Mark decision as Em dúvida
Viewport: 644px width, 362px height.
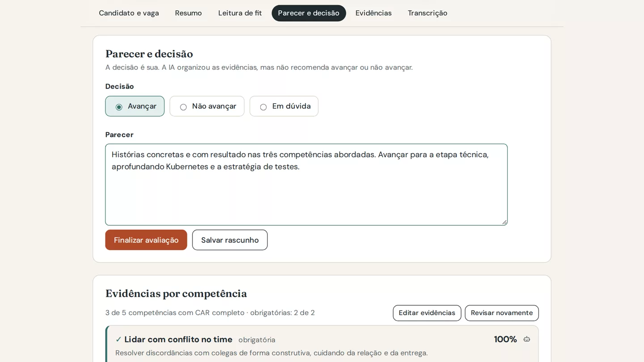tap(284, 106)
